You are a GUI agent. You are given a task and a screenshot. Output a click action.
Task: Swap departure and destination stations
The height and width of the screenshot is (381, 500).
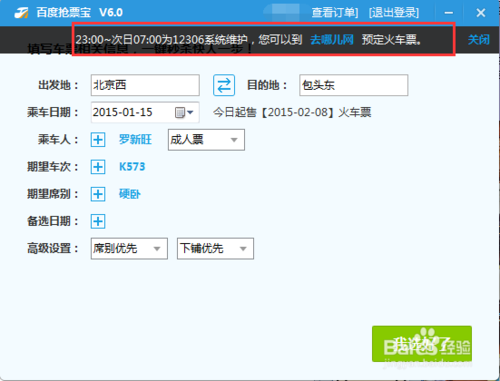coord(224,85)
